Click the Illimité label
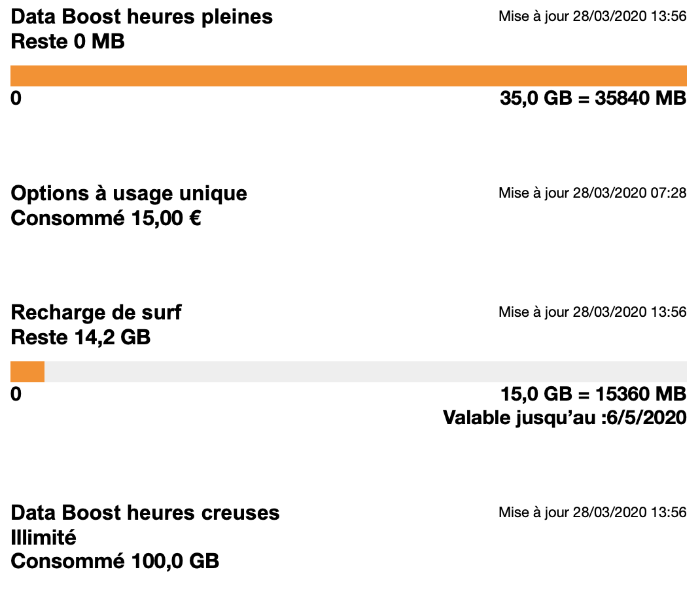The width and height of the screenshot is (700, 614). (43, 537)
